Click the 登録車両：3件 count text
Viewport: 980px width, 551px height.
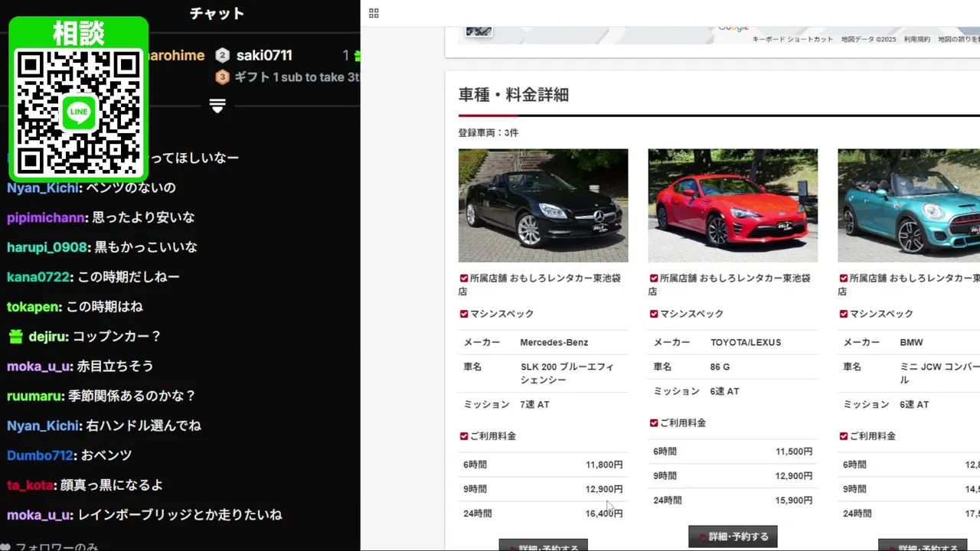[488, 132]
